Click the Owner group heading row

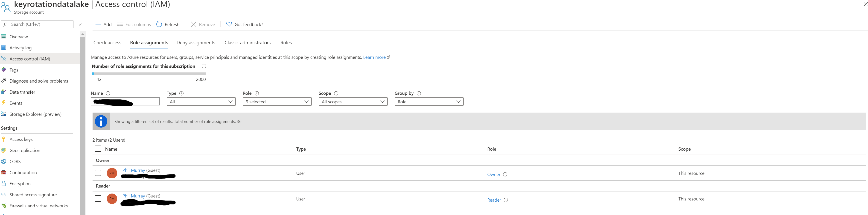pos(479,160)
